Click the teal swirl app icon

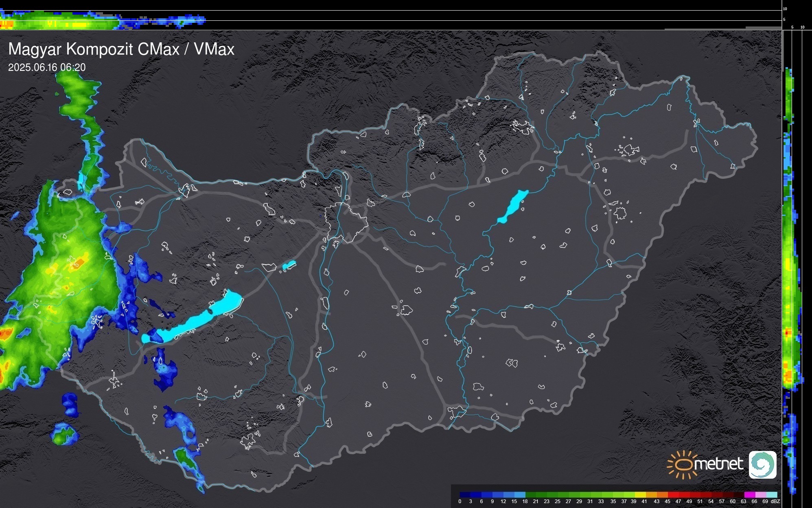pos(762,464)
